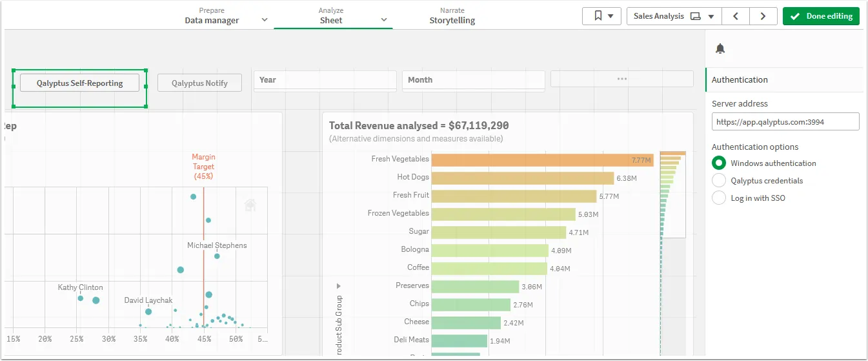Go to previous sheet arrow
This screenshot has height=361, width=868.
pyautogui.click(x=736, y=16)
